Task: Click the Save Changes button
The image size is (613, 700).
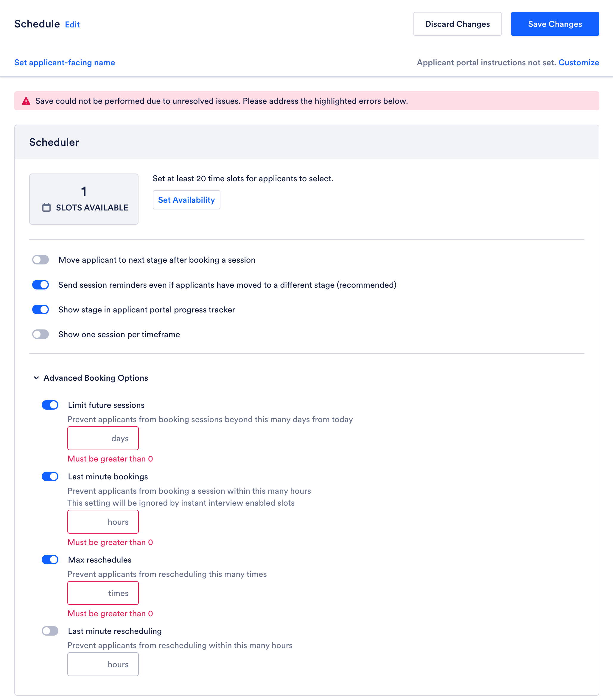Action: point(555,24)
